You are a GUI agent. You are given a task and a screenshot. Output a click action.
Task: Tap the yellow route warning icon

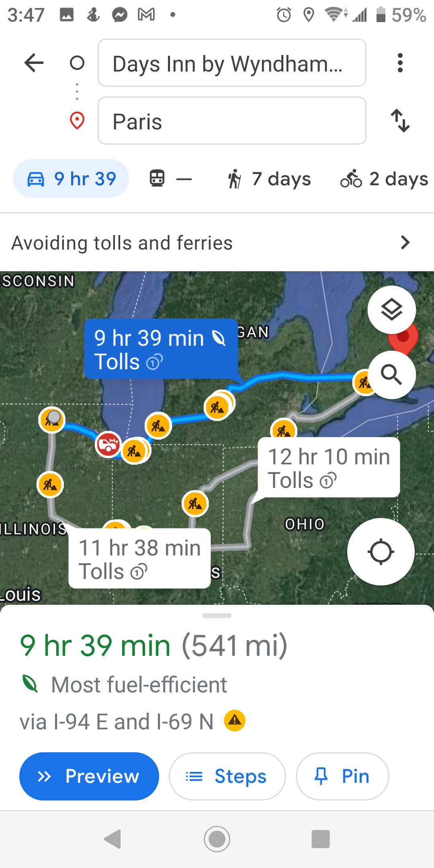point(235,721)
